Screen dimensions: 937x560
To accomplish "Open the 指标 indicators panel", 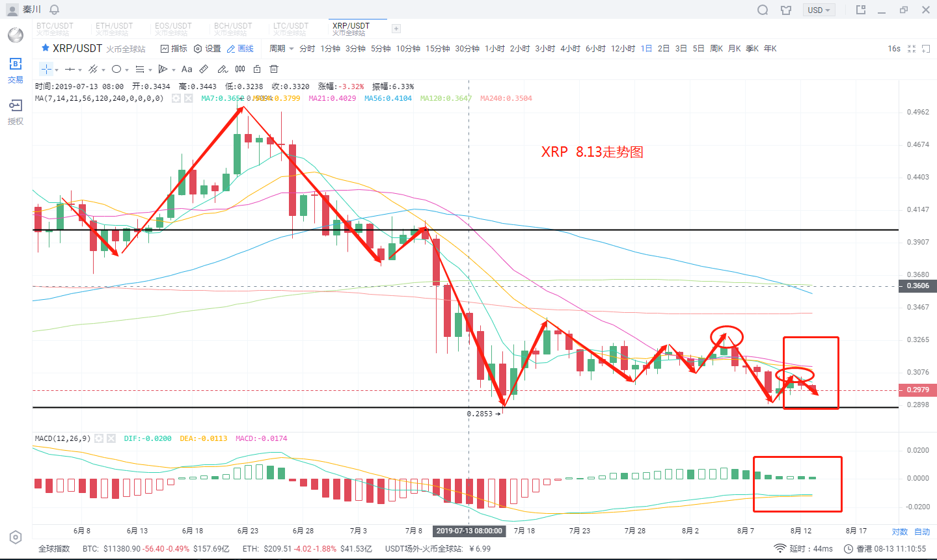I will (174, 49).
